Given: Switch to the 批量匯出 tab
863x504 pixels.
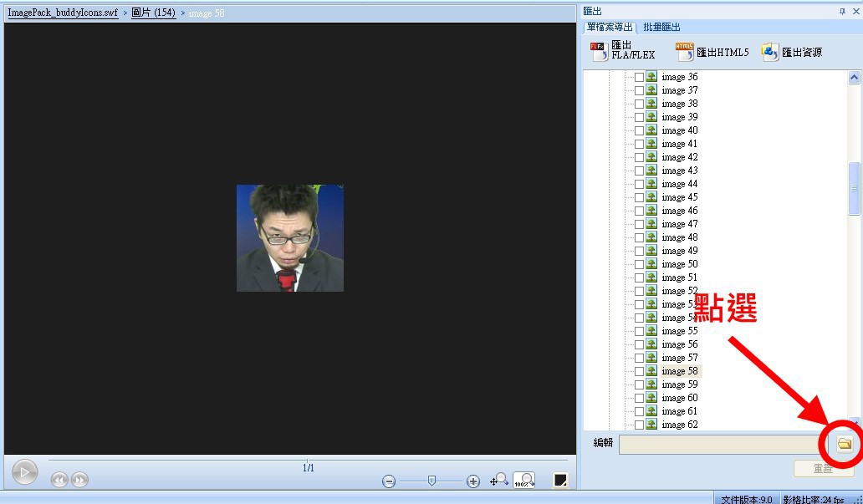Looking at the screenshot, I should tap(661, 28).
